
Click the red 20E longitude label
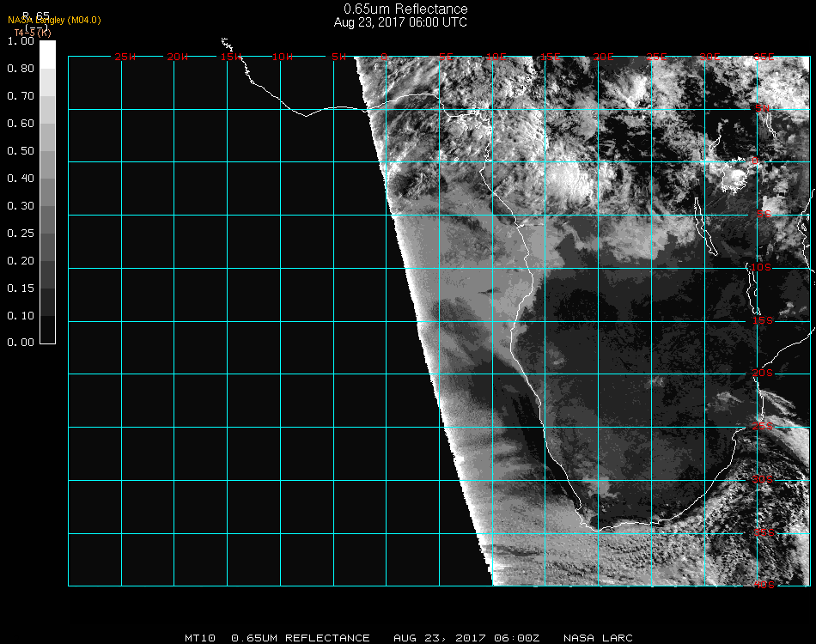point(604,57)
